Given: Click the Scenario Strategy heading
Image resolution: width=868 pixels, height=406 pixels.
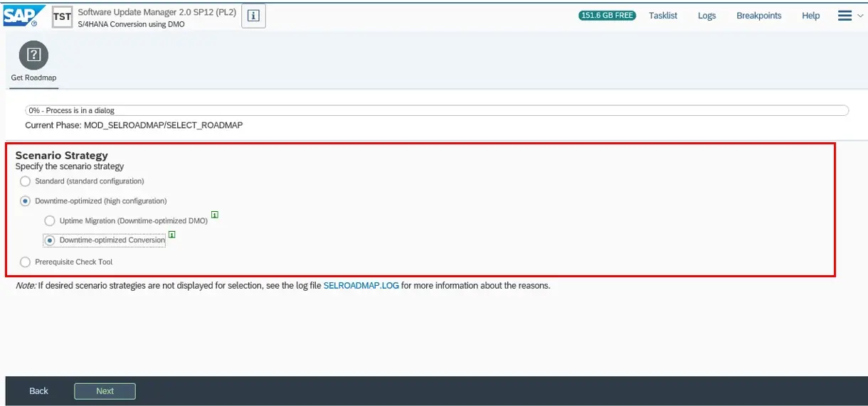Looking at the screenshot, I should tap(62, 155).
